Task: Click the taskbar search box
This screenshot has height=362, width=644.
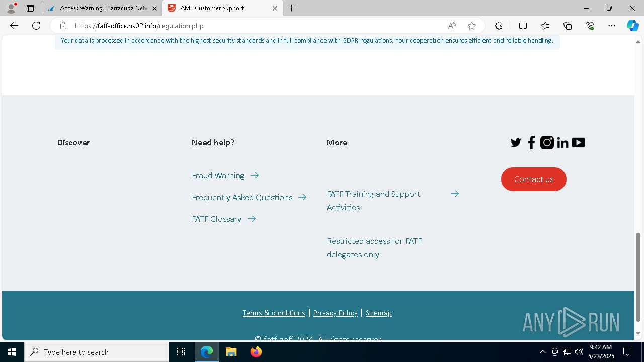Action: 97,352
